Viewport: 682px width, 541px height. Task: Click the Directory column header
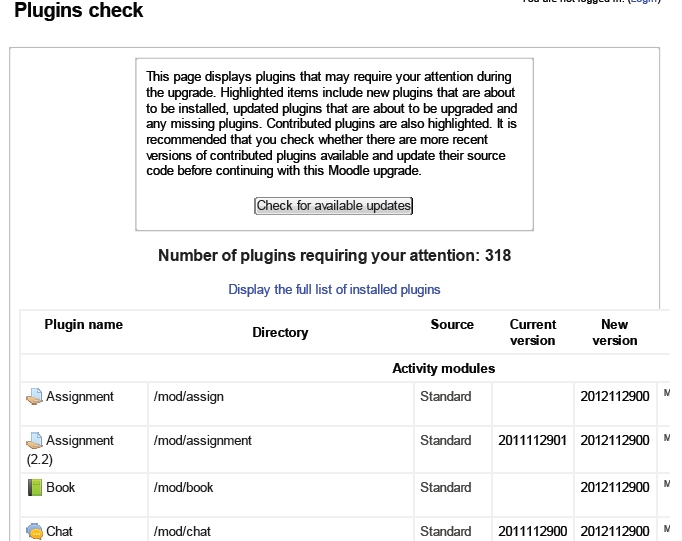[280, 333]
